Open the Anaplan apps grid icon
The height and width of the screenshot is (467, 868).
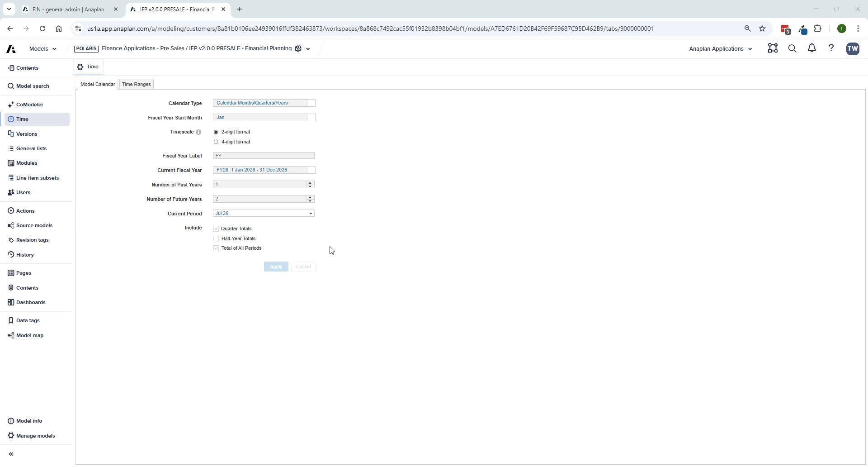point(773,48)
